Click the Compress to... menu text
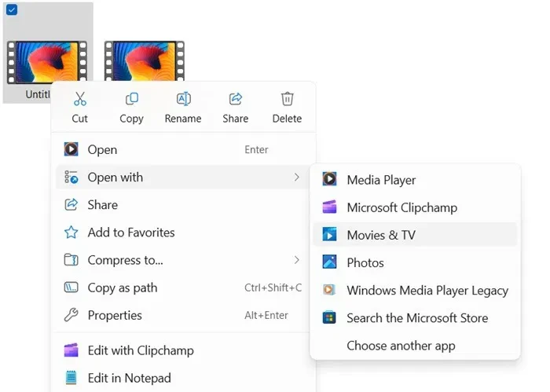 coord(125,260)
